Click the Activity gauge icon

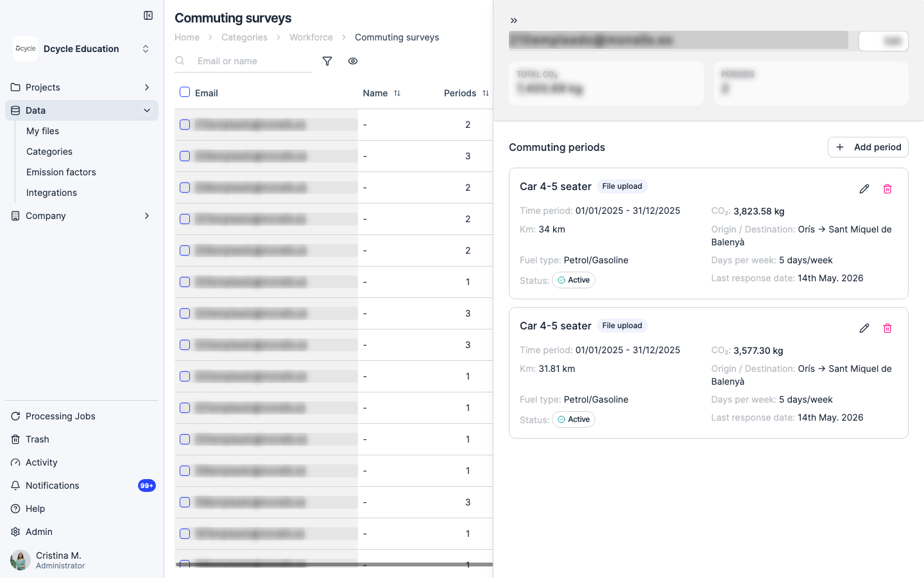click(x=15, y=462)
